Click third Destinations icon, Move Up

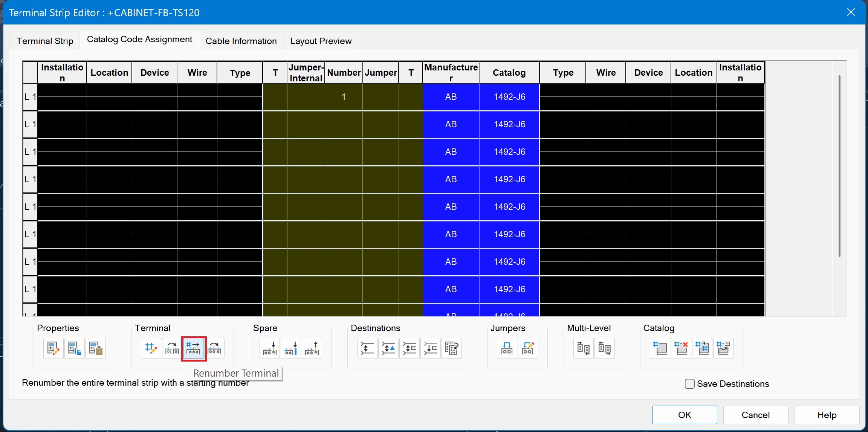[410, 348]
